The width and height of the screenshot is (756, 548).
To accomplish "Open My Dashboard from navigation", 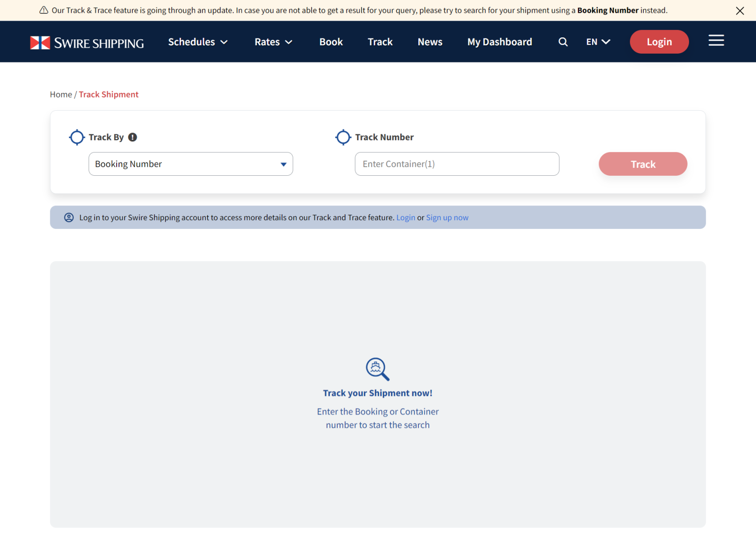I will 500,42.
